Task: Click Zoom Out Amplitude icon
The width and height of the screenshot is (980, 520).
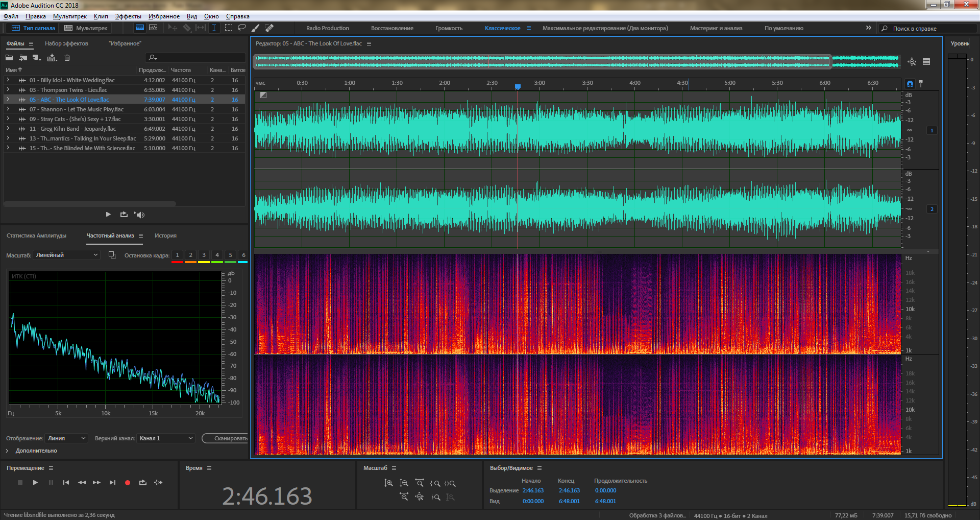Action: 404,483
